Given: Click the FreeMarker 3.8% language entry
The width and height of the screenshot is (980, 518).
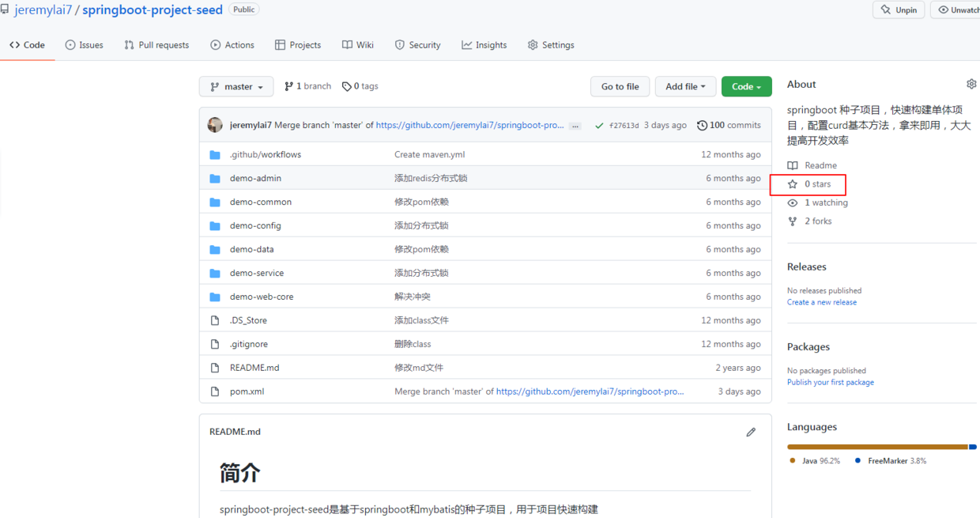Looking at the screenshot, I should tap(891, 460).
